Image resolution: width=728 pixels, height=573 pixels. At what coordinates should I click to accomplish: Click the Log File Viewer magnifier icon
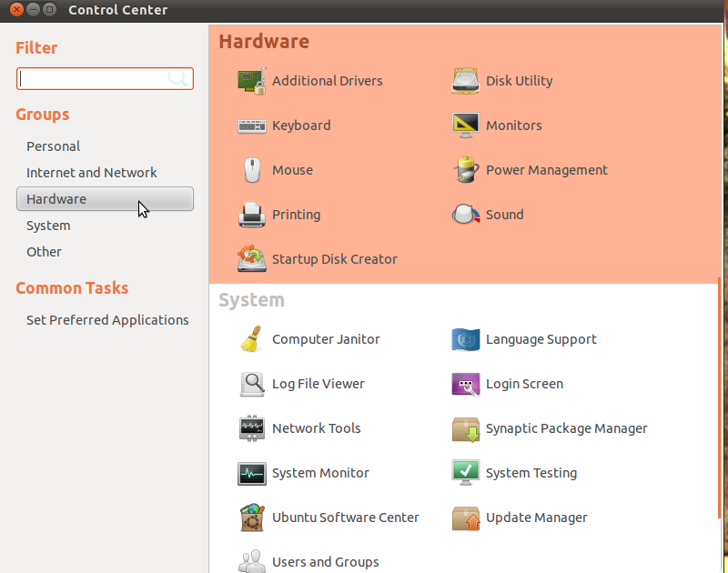pos(252,384)
